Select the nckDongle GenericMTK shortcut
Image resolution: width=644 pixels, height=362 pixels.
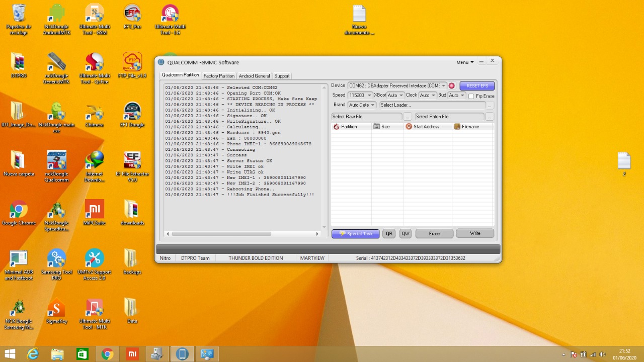[x=57, y=69]
